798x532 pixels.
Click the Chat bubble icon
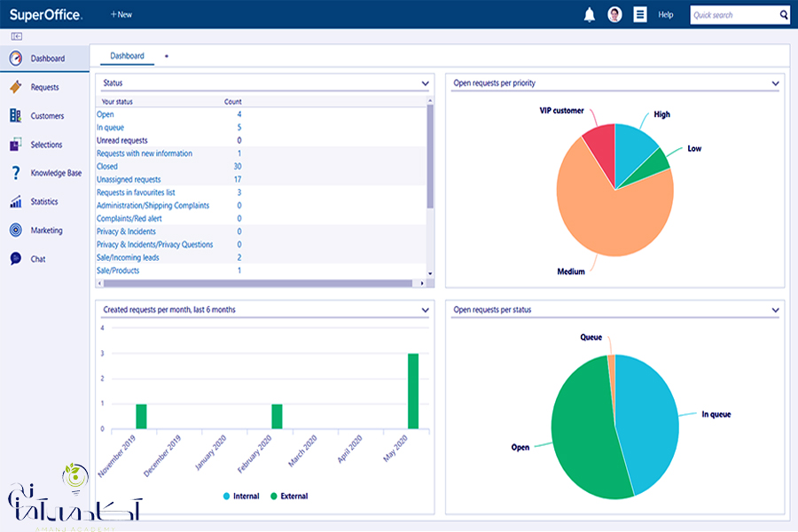click(16, 259)
